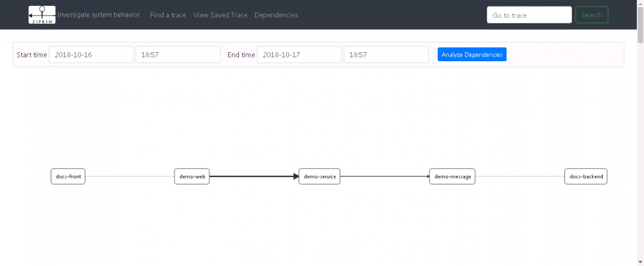The width and height of the screenshot is (644, 266).
Task: Select the end date 2018-10-17 field
Action: pyautogui.click(x=299, y=55)
